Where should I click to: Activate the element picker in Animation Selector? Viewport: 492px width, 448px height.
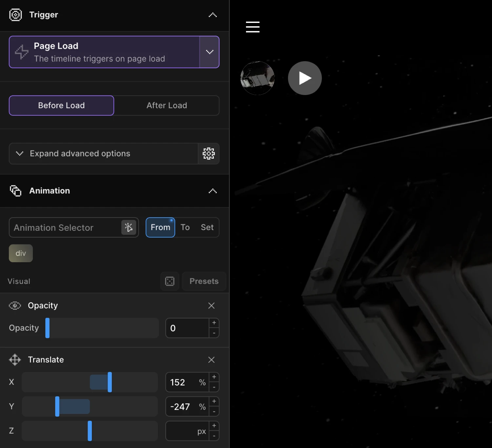tap(129, 227)
